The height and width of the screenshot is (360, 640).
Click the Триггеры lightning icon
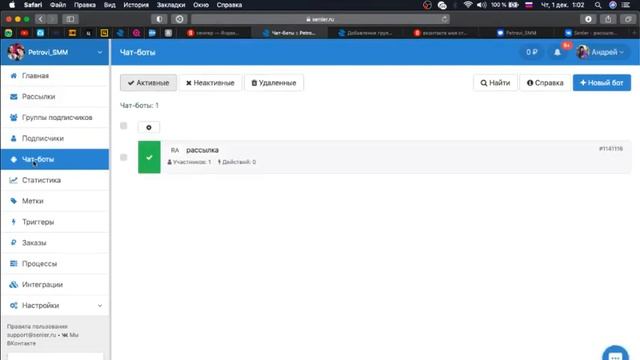coord(13,222)
